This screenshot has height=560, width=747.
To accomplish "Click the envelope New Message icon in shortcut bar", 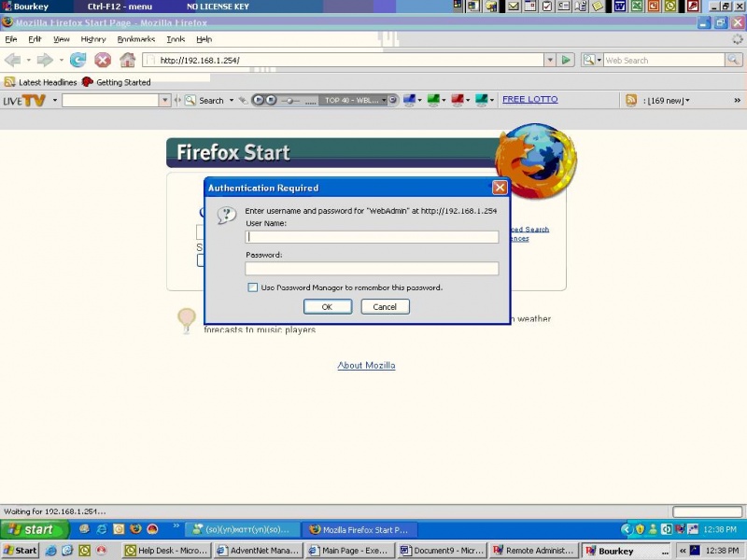I will tap(513, 7).
